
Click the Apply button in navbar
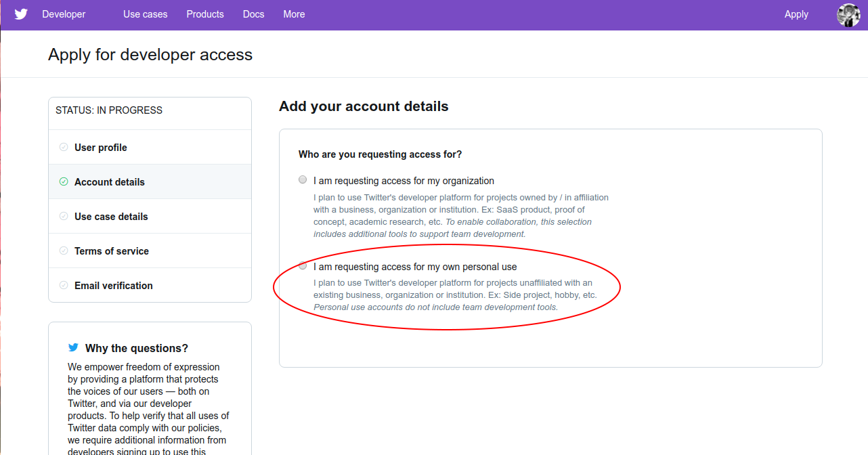[x=796, y=14]
